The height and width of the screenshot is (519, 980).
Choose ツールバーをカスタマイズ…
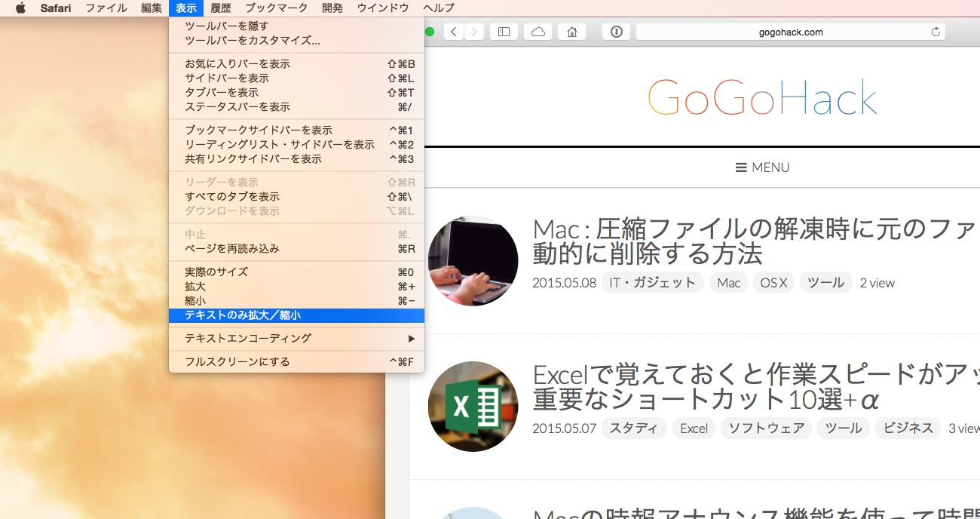(x=297, y=41)
